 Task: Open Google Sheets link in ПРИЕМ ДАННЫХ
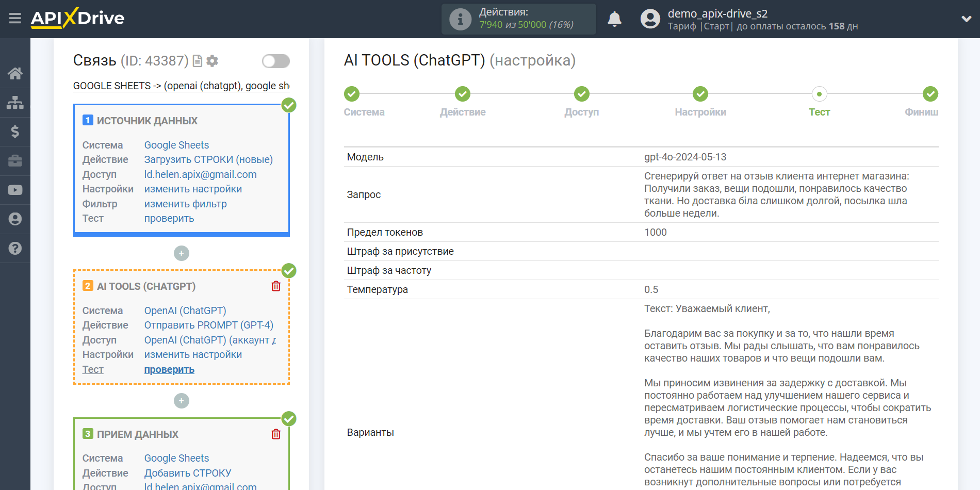tap(176, 458)
